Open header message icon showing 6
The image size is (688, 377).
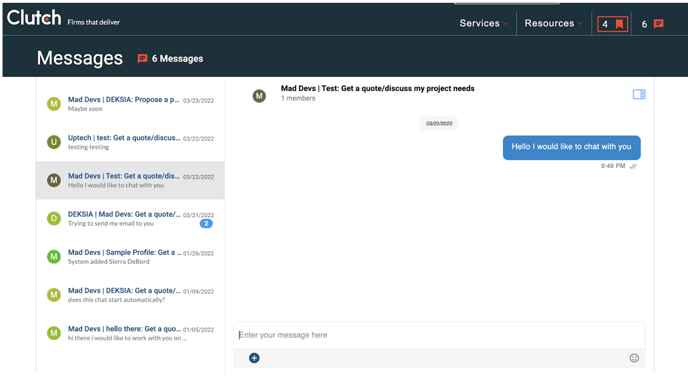(652, 24)
